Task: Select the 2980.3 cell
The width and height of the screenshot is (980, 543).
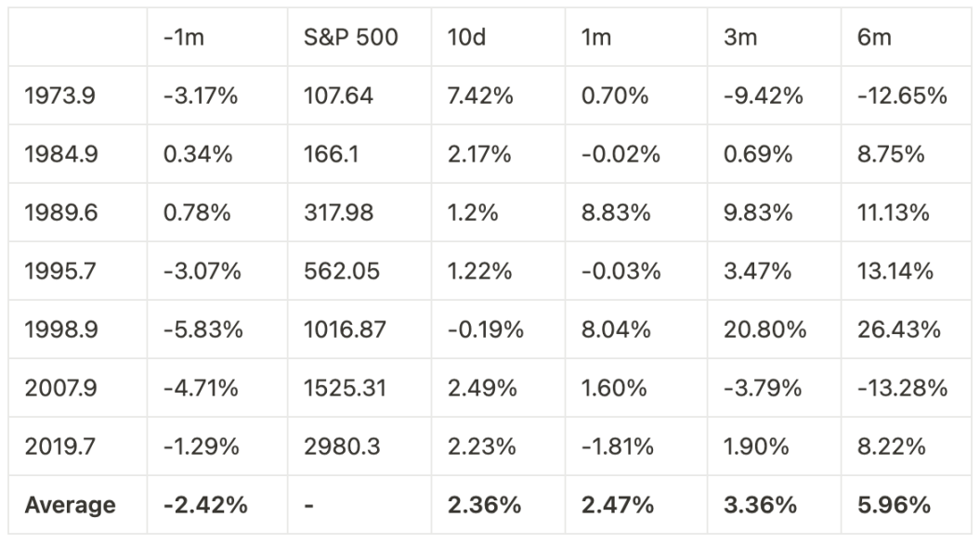Action: 339,446
